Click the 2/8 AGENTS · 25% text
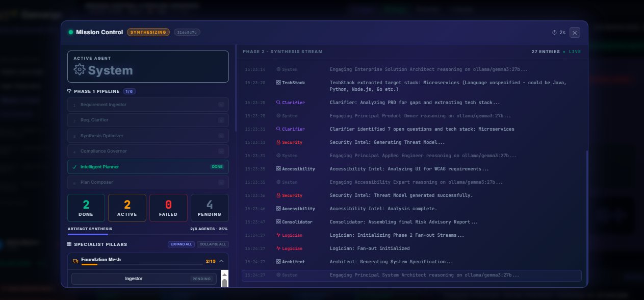Screen dimensions: 644x300 (x=209, y=229)
